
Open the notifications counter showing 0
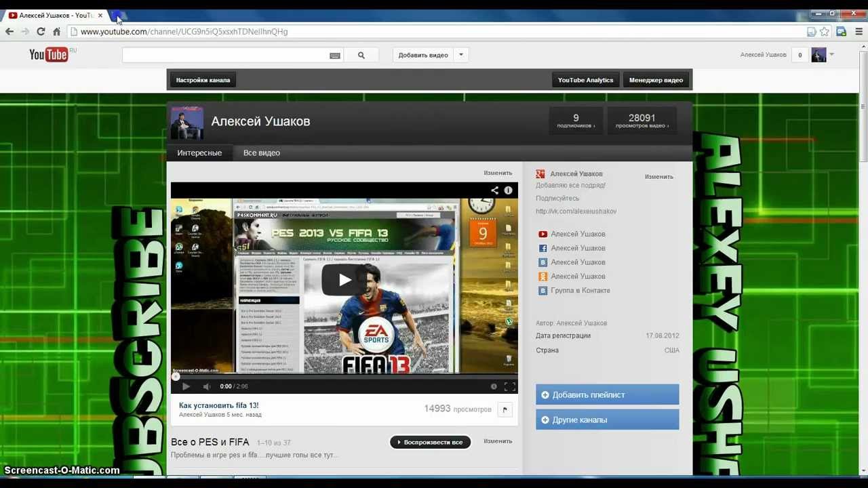[x=800, y=56]
